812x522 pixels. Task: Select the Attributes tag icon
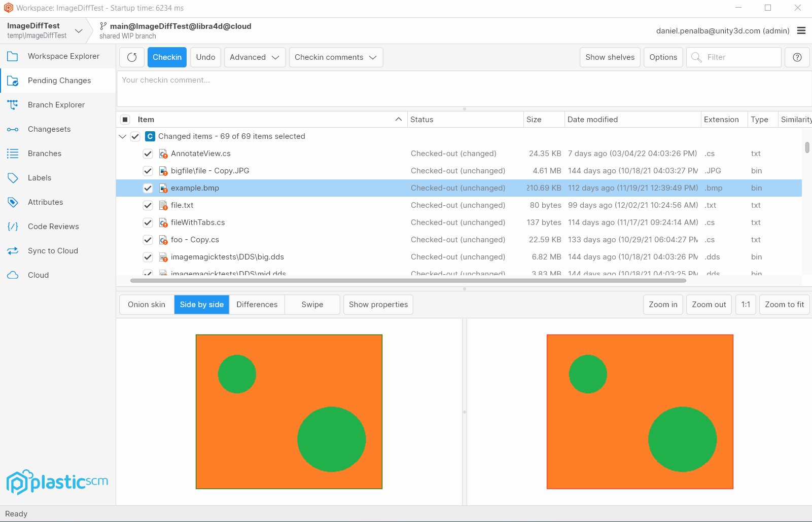(x=13, y=202)
